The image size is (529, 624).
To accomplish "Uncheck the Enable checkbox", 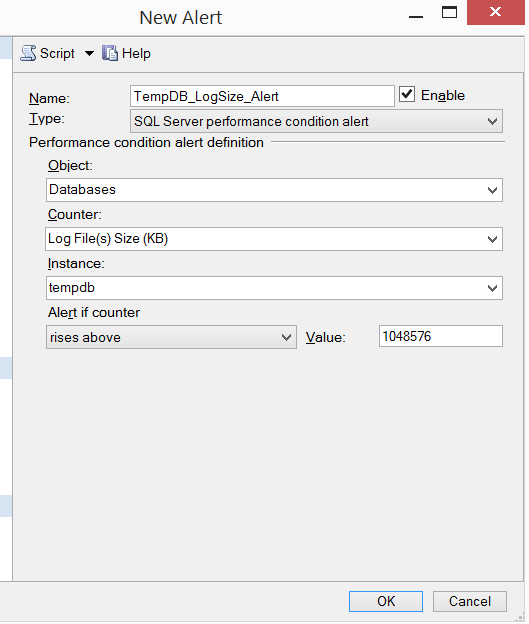I will point(407,95).
